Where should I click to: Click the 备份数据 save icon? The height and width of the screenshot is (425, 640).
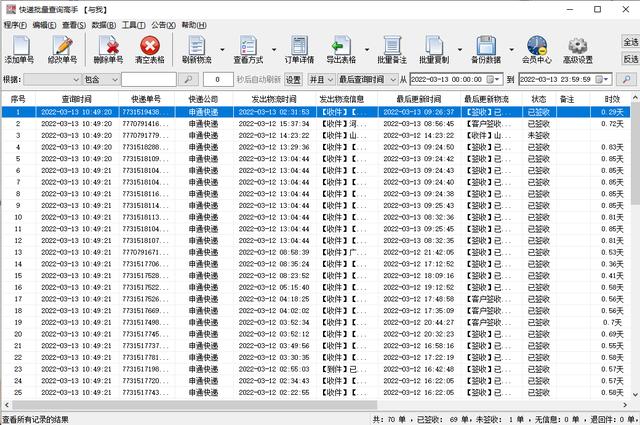pyautogui.click(x=487, y=49)
